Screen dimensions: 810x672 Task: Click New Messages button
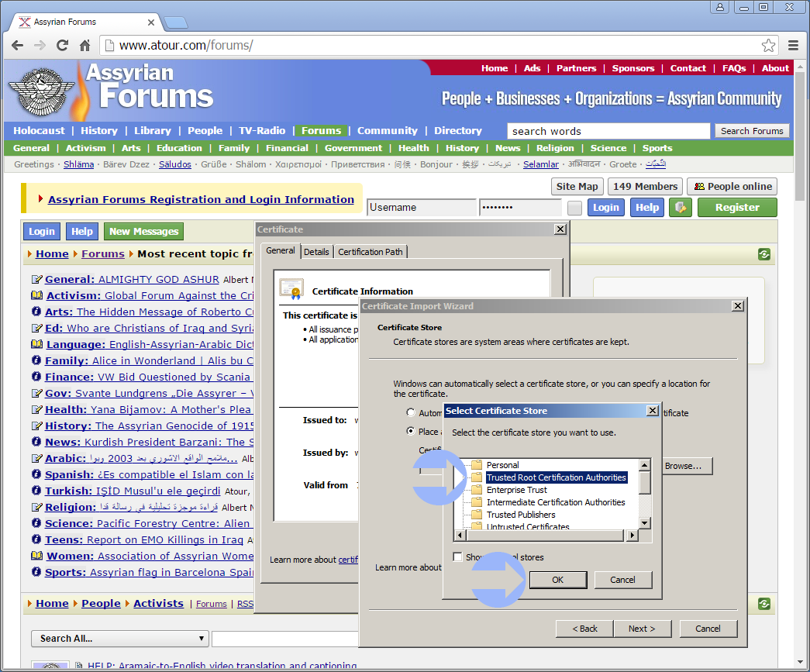143,232
